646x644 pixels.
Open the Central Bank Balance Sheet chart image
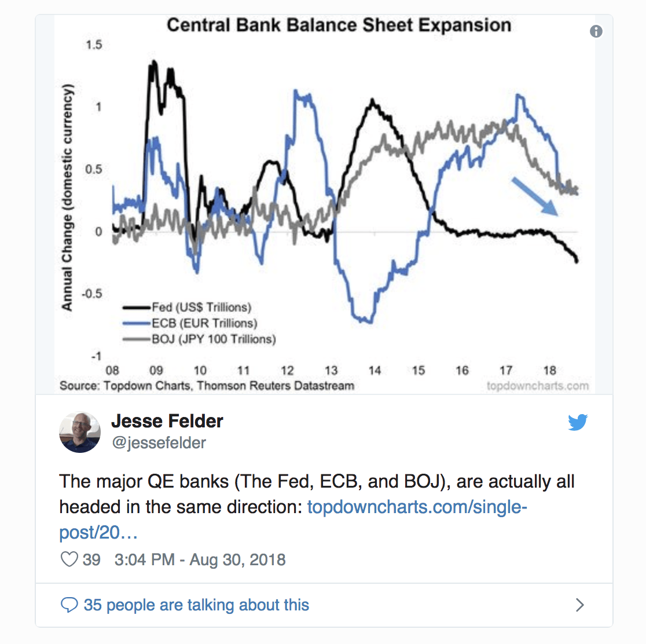pos(324,204)
